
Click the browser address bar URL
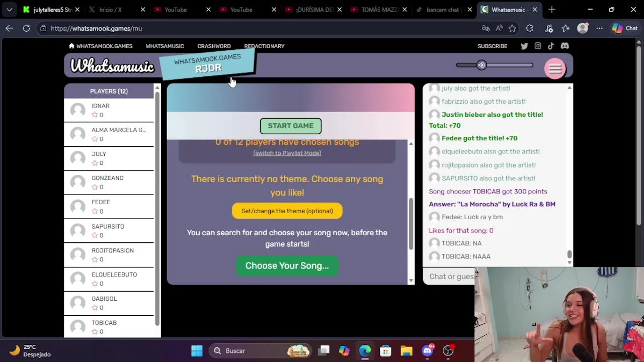97,29
